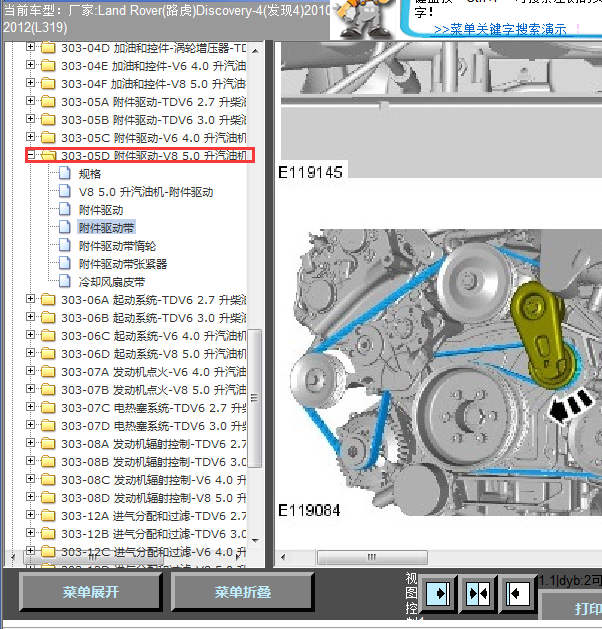Click folder icon of 303-06C 起动系统
The height and width of the screenshot is (629, 602).
48,335
